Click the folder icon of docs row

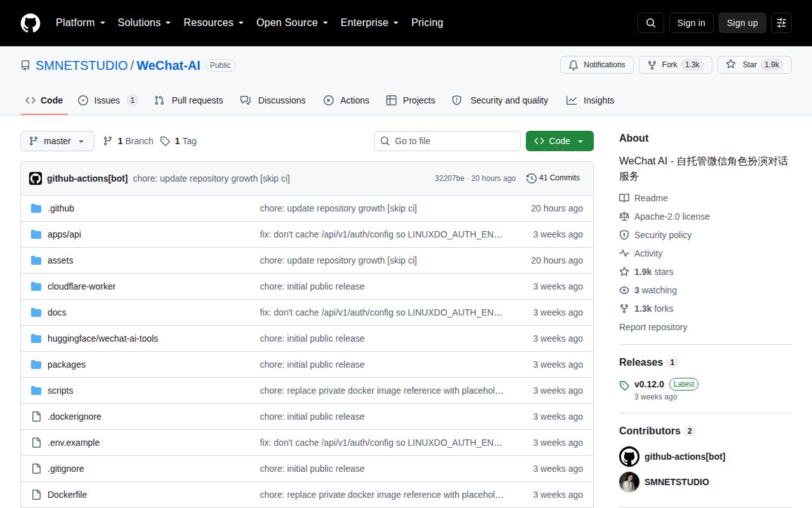coord(36,312)
